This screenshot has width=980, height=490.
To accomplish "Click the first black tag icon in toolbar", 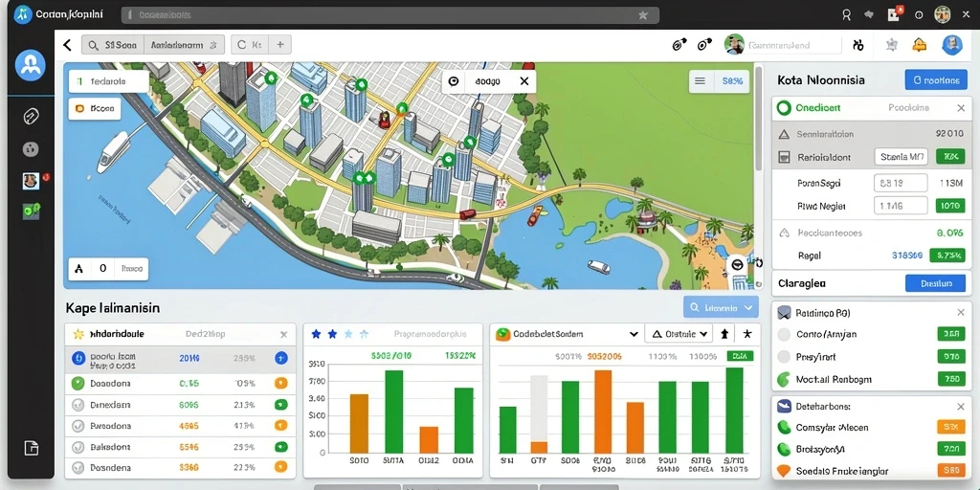I will click(x=679, y=44).
